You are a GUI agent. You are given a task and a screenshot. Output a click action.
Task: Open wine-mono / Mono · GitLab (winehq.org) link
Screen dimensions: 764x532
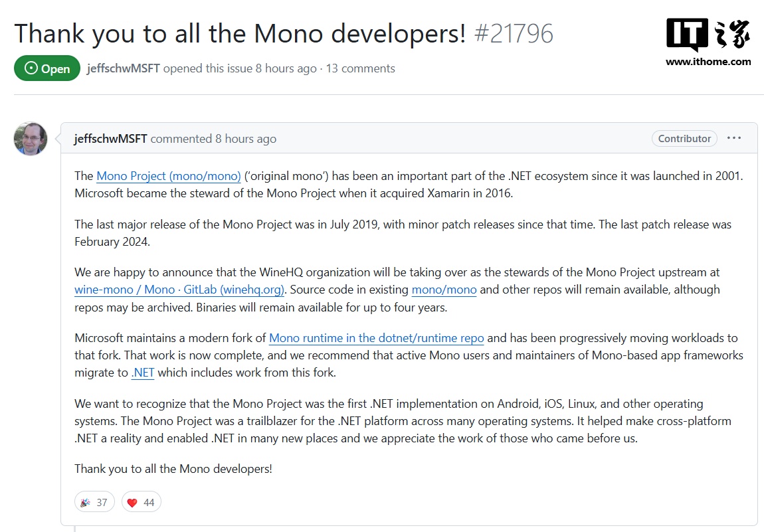point(179,290)
